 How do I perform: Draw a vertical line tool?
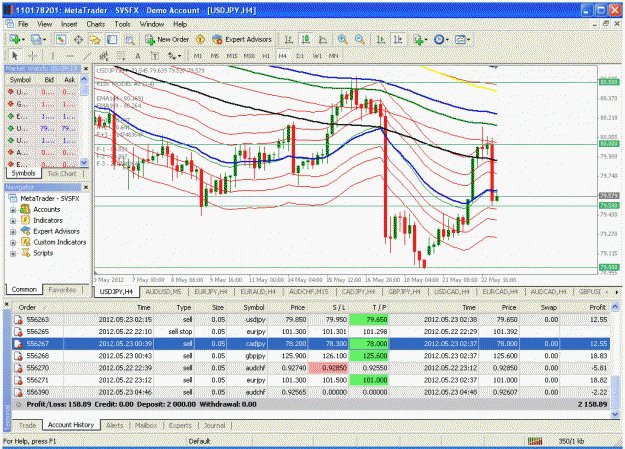[x=52, y=56]
